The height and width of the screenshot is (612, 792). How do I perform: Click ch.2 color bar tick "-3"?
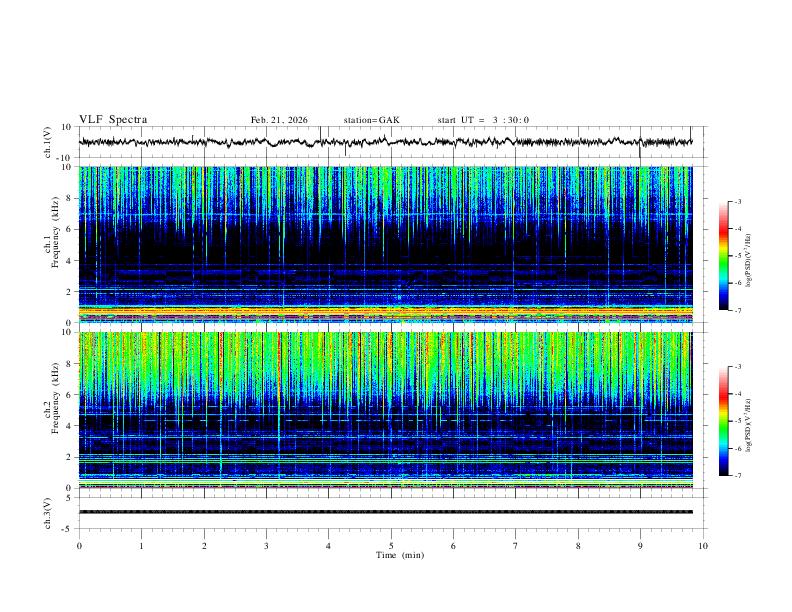pos(737,367)
